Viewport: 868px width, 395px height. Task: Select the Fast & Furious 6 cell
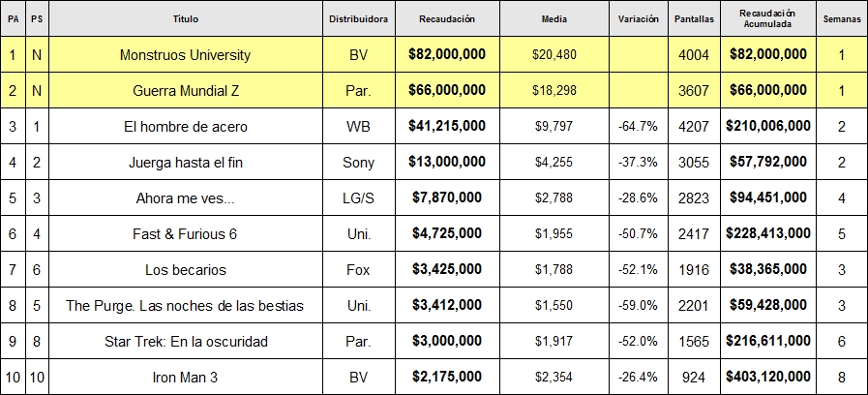pos(186,233)
